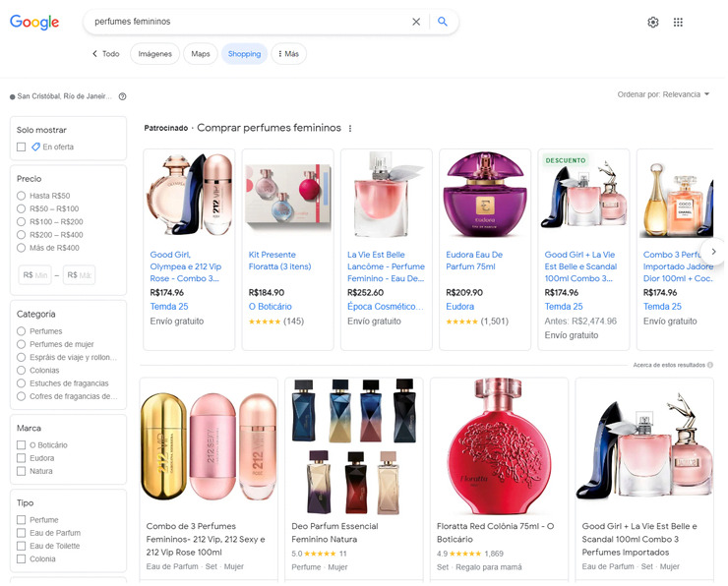Image resolution: width=728 pixels, height=586 pixels.
Task: Open Floratta Red Colônia 75ml listing
Action: (495, 533)
